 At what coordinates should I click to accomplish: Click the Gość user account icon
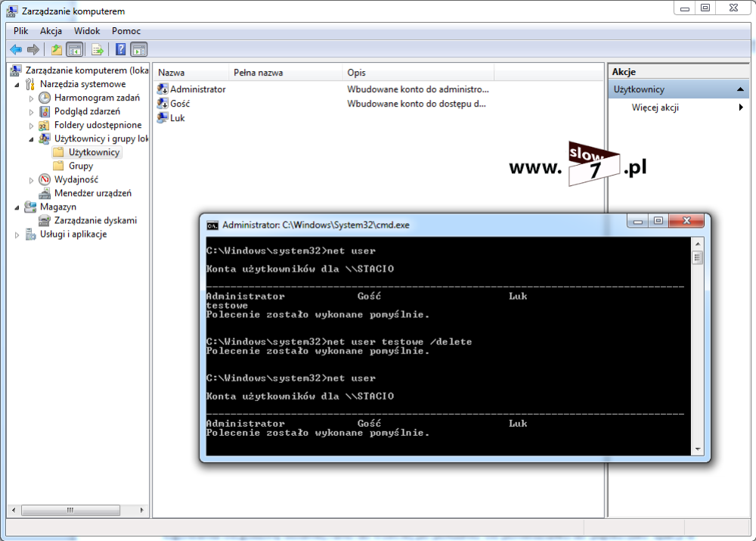163,103
